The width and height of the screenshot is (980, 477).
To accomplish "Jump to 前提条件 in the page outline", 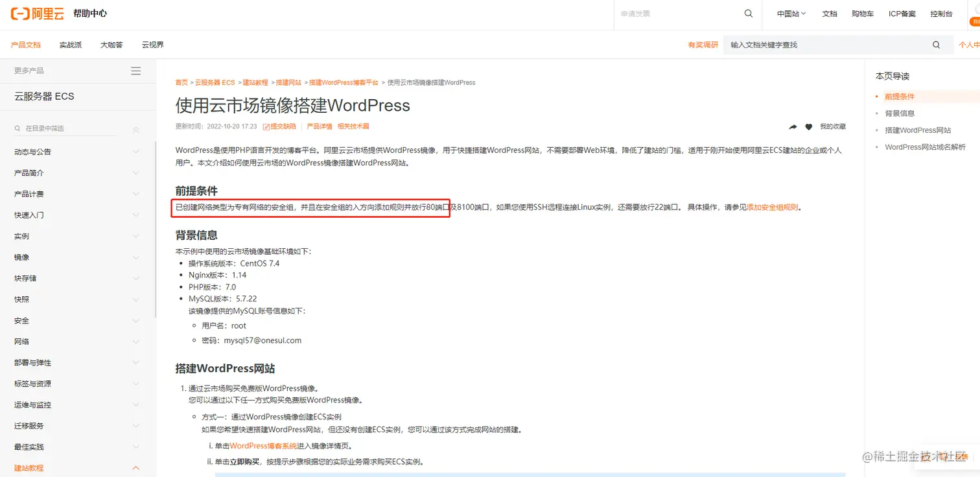I will click(x=900, y=97).
